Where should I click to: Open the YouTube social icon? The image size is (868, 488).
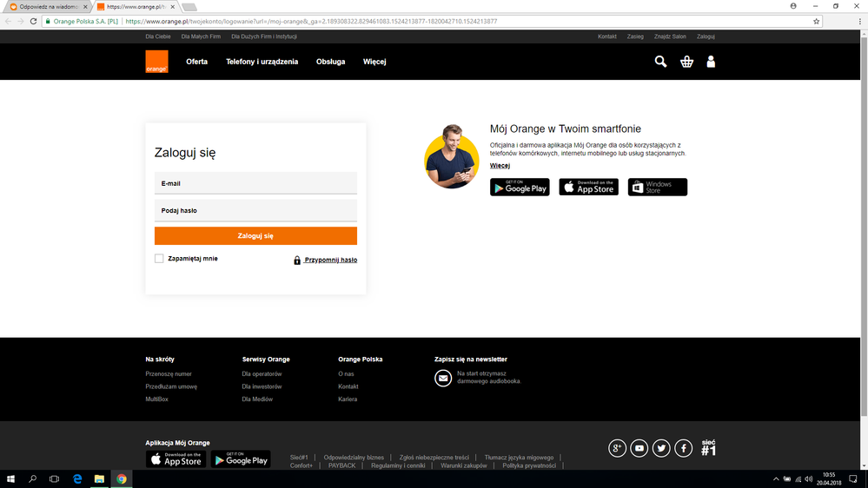pos(639,448)
